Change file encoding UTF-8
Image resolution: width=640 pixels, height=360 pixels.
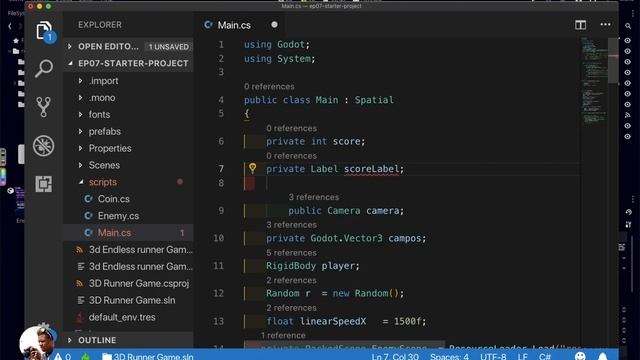click(x=493, y=356)
